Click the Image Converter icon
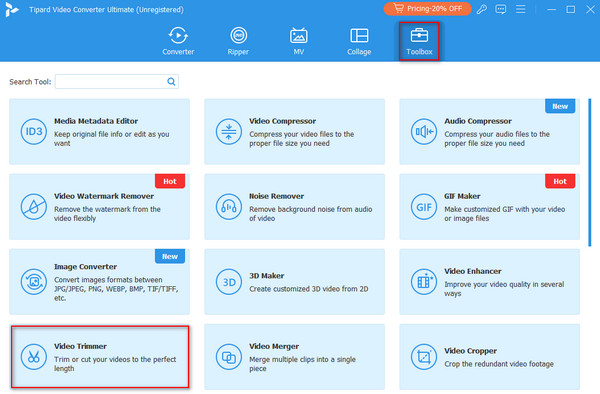Viewport: 600px width, 394px height. (34, 282)
